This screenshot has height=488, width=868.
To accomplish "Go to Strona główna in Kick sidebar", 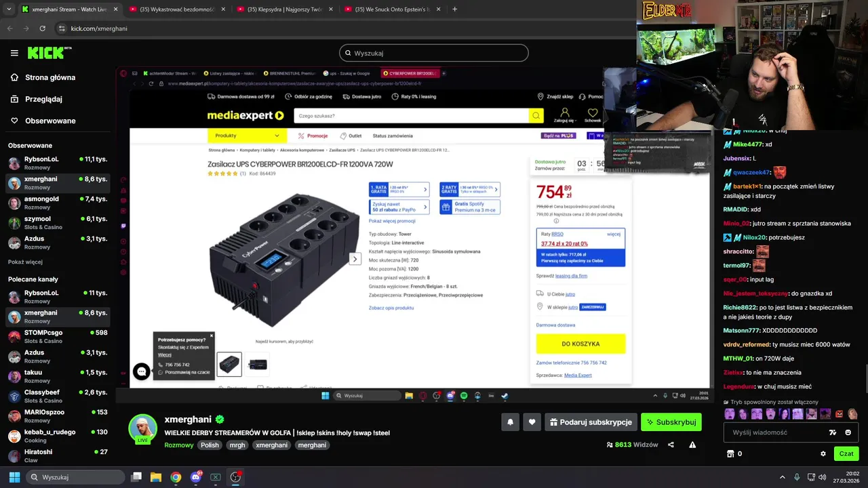I will (43, 77).
